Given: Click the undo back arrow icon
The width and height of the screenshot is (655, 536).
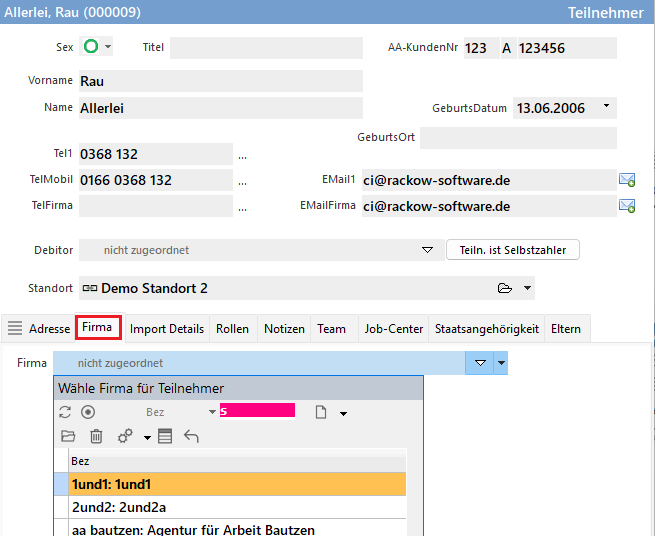Looking at the screenshot, I should point(191,436).
